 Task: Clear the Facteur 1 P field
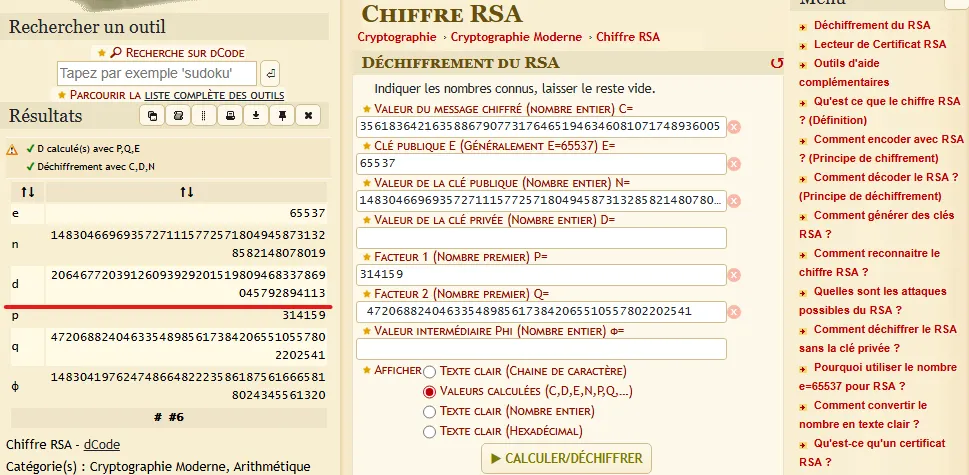click(x=734, y=275)
